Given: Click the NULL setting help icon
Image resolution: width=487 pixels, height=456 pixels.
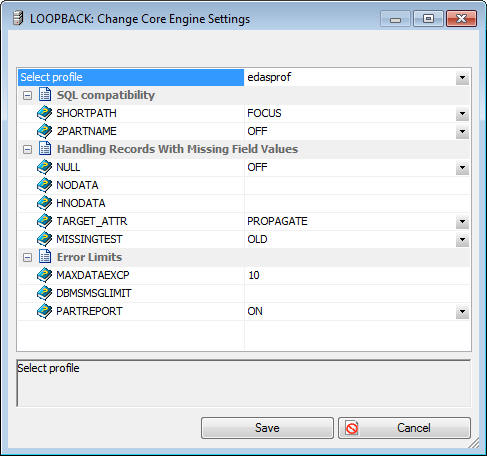Looking at the screenshot, I should coord(44,167).
